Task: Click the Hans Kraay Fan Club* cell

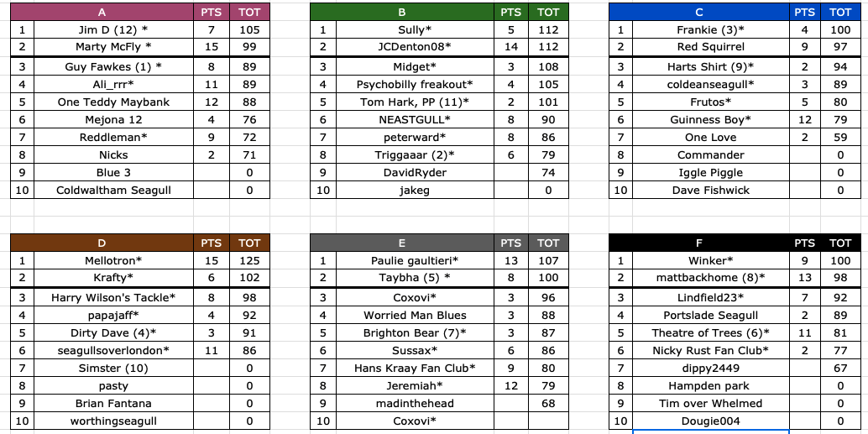Action: [414, 368]
